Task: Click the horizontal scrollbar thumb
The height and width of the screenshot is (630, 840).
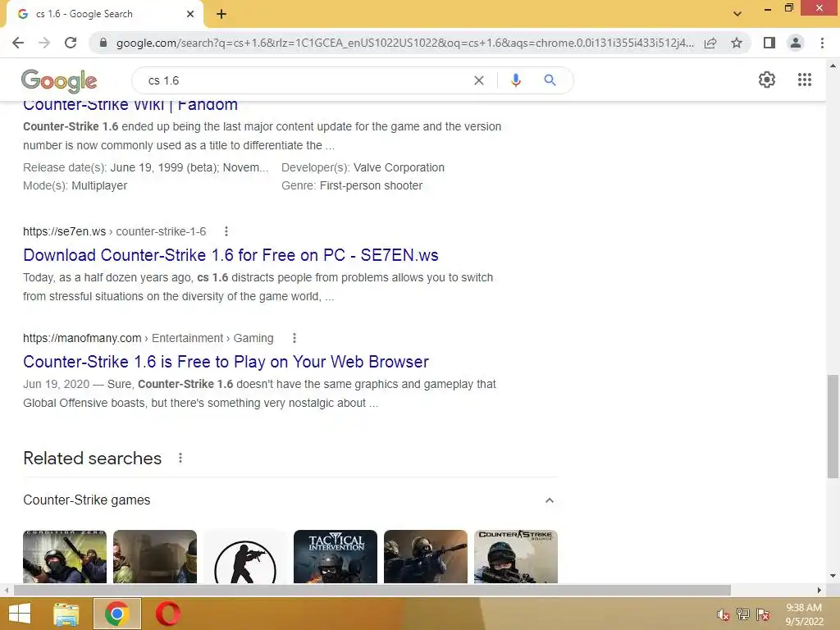Action: coord(372,590)
